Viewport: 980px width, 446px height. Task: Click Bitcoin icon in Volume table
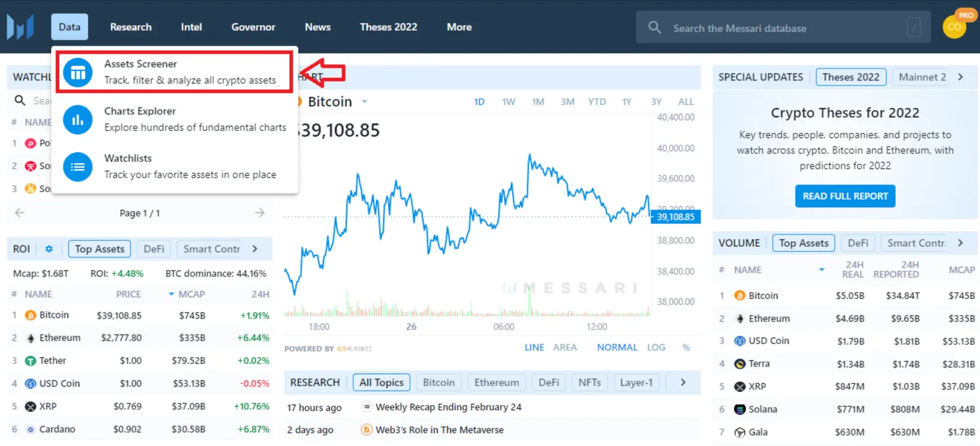(x=740, y=295)
